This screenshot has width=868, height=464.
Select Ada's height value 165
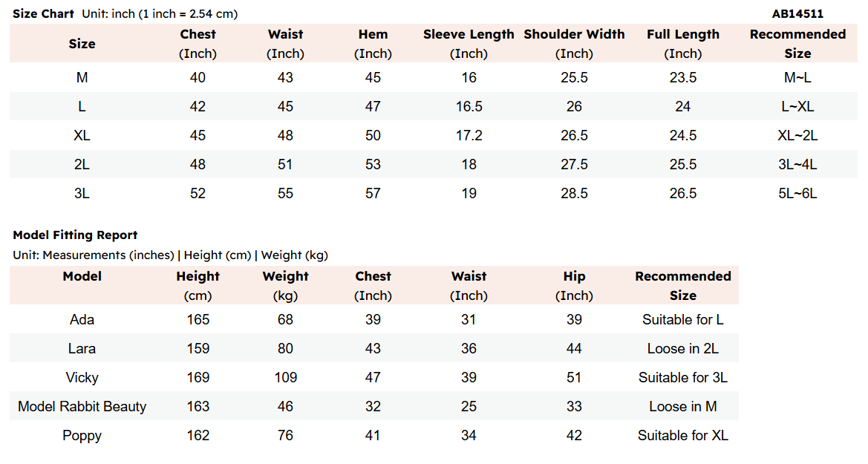click(198, 319)
